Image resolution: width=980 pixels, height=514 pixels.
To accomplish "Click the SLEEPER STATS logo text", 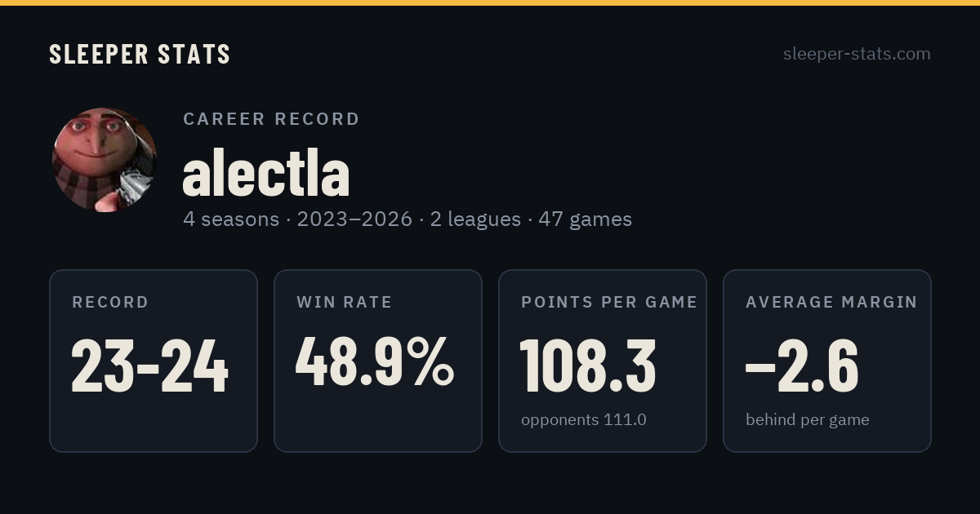I will [140, 54].
